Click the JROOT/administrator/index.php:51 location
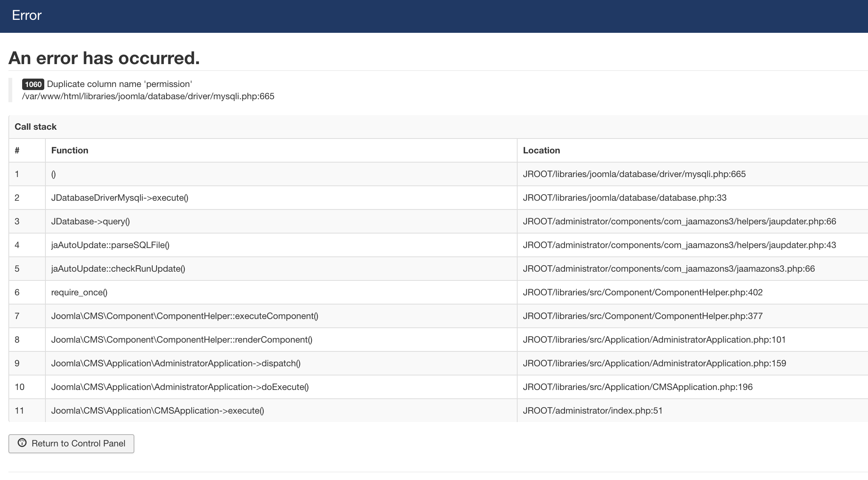This screenshot has width=868, height=480. pyautogui.click(x=592, y=411)
